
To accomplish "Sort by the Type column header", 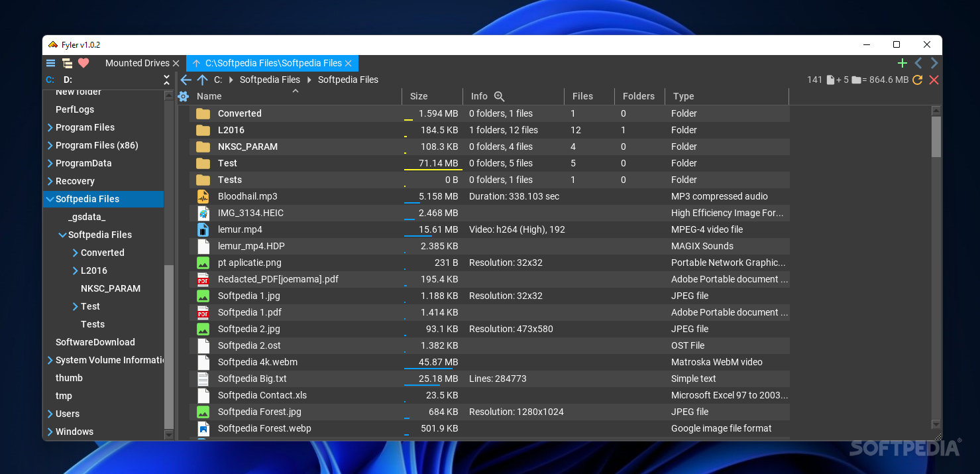I will pyautogui.click(x=727, y=96).
